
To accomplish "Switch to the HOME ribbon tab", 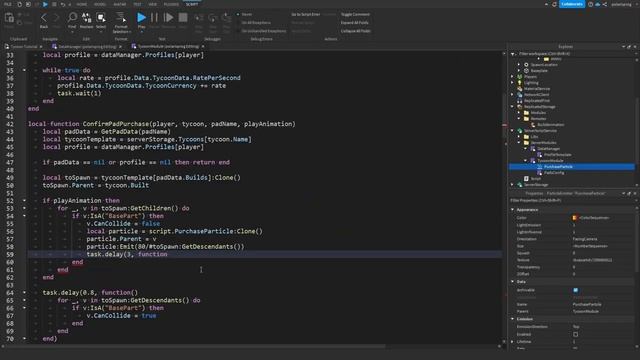I will pos(82,4).
